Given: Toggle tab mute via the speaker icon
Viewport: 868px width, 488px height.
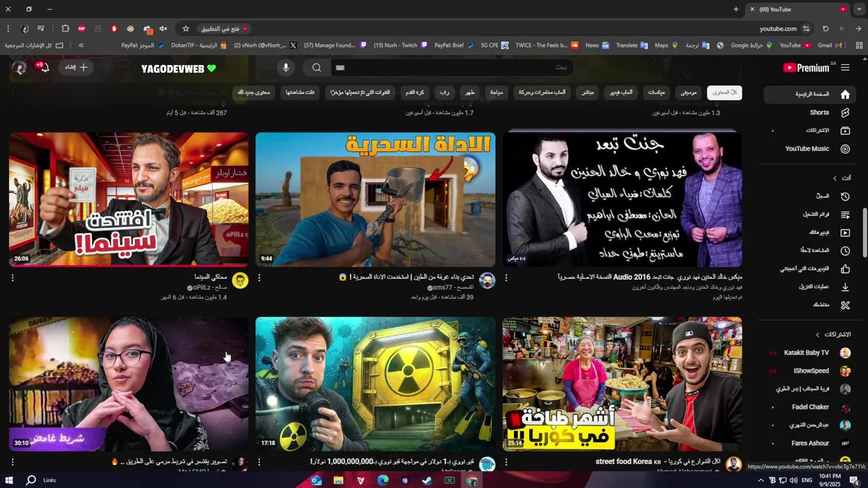Looking at the screenshot, I should 163,28.
